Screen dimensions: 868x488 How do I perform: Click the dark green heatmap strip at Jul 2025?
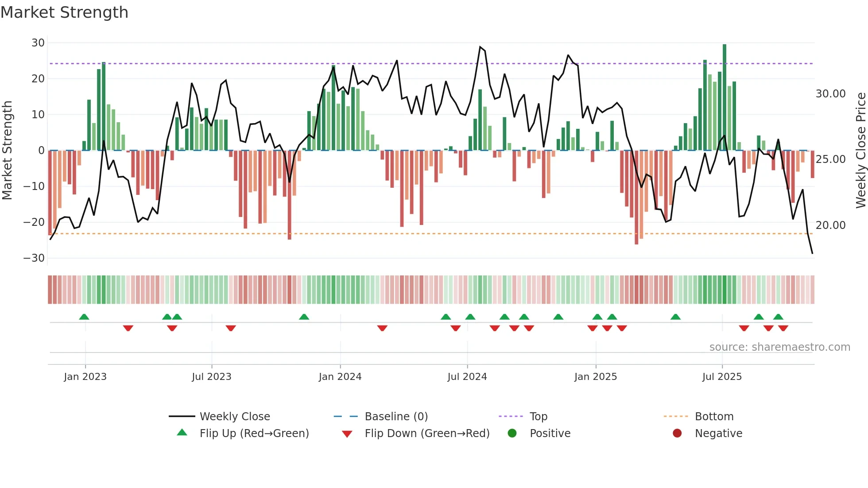coord(725,289)
